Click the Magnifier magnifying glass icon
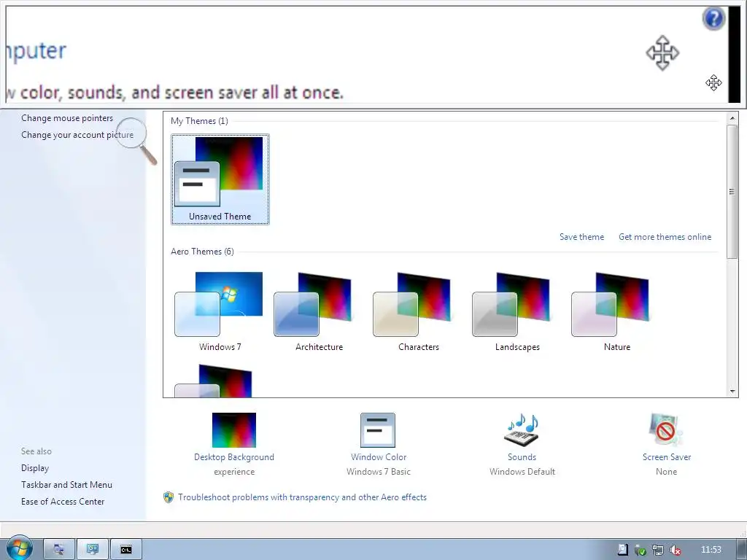This screenshot has width=747, height=560. [136, 141]
